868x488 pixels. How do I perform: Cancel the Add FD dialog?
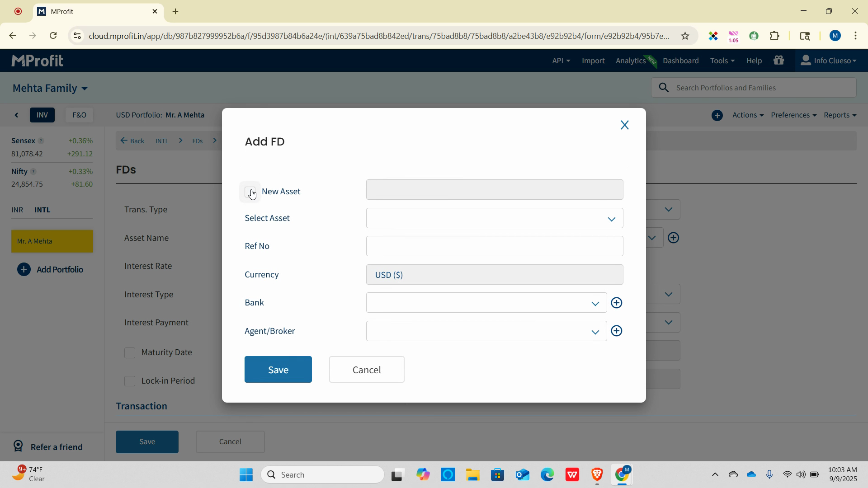tap(367, 370)
